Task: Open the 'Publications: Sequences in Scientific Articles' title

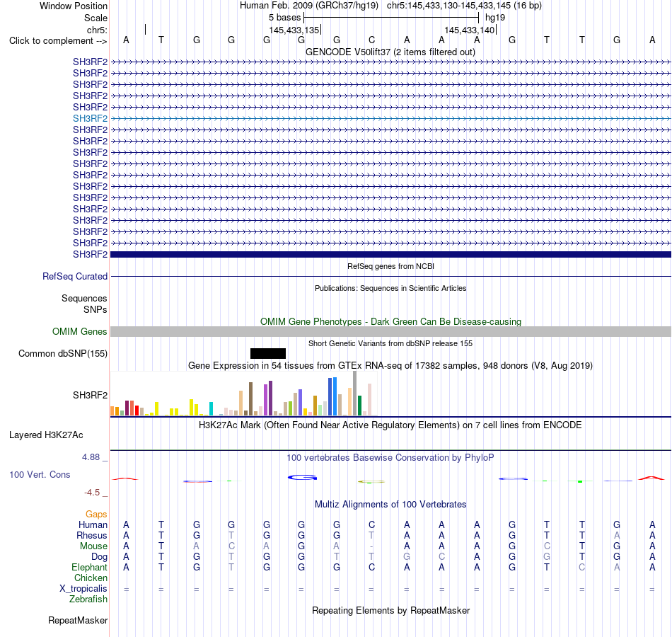Action: coord(390,288)
